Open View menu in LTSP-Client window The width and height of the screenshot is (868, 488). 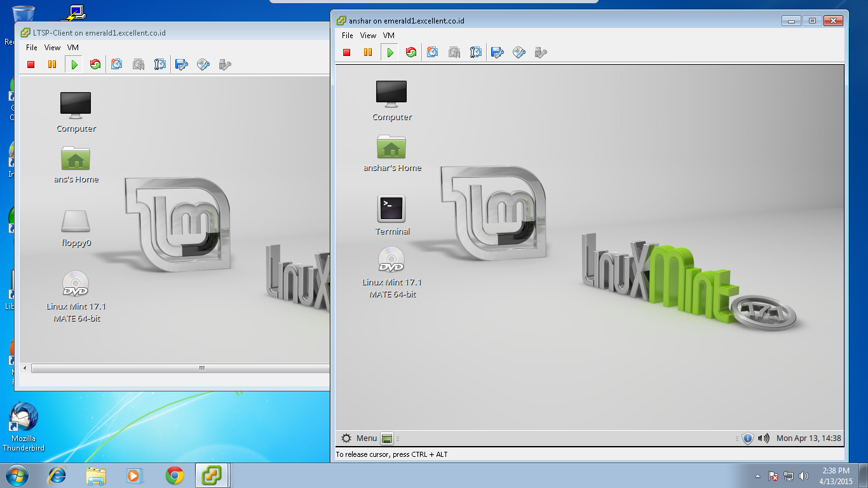coord(52,48)
